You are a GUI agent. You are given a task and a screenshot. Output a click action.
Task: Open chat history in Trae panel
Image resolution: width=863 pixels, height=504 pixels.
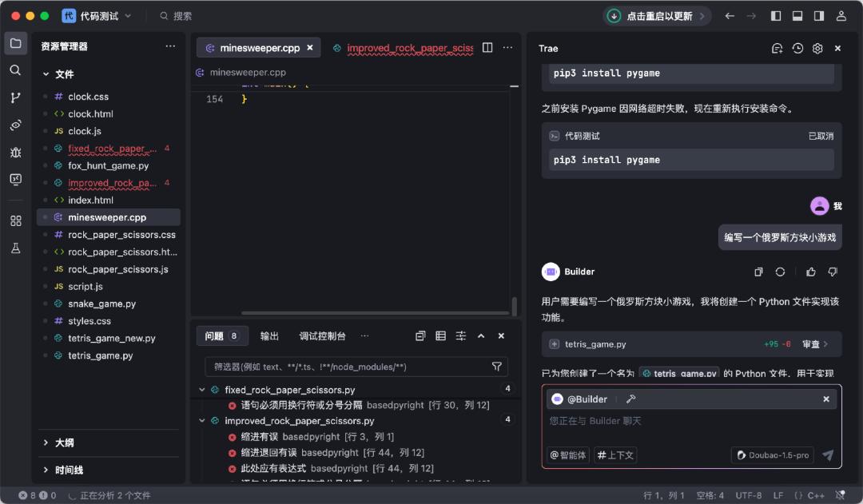point(797,48)
